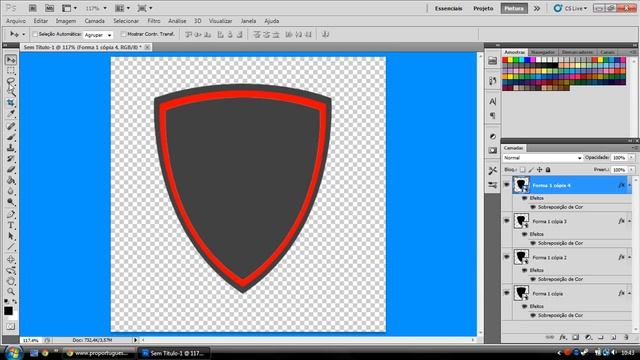Select the Horizontal Type tool
Image resolution: width=640 pixels, height=360 pixels.
(11, 225)
